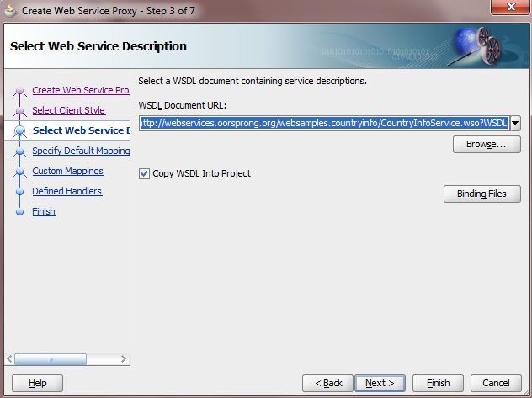Click the Custom Mappings step icon
Image resolution: width=532 pixels, height=398 pixels.
pos(21,172)
